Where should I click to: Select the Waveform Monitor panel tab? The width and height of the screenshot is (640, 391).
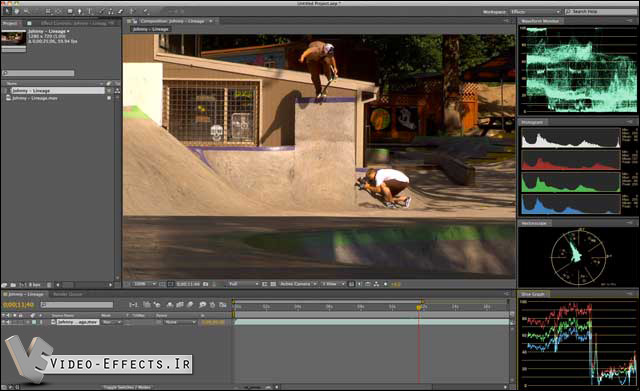(x=540, y=20)
